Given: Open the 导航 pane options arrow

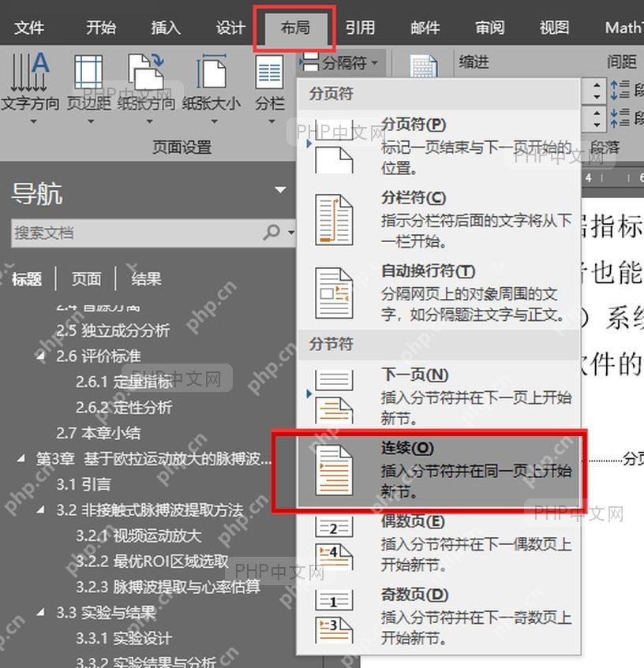Looking at the screenshot, I should click(280, 189).
